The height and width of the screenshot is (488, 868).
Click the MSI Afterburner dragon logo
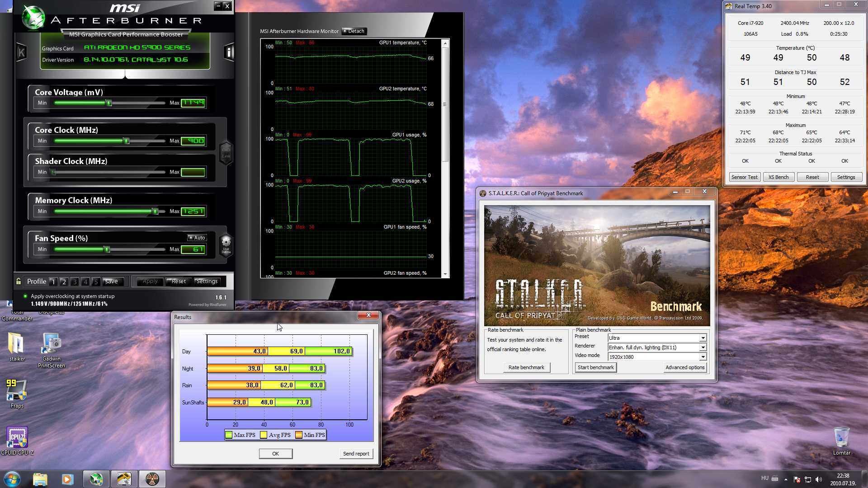pos(33,17)
